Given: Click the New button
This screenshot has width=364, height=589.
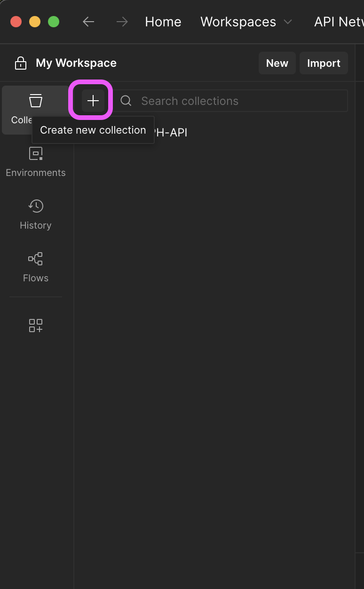Looking at the screenshot, I should 277,63.
